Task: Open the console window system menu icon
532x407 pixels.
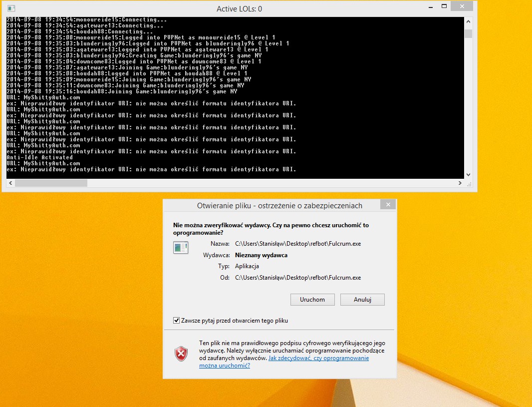Action: (11, 8)
